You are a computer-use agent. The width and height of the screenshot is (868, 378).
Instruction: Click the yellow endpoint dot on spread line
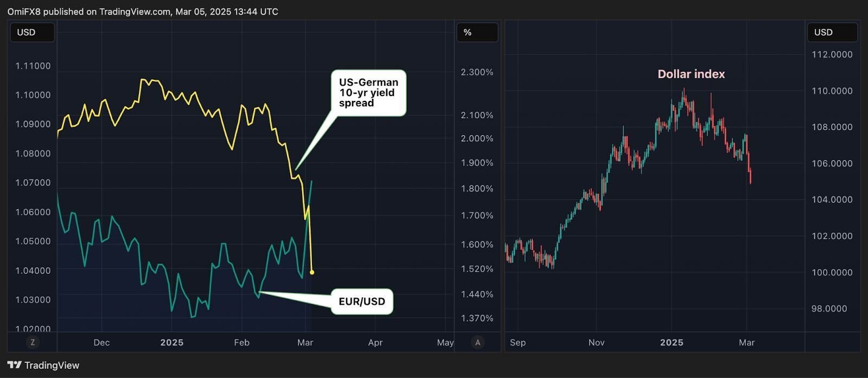(x=312, y=272)
